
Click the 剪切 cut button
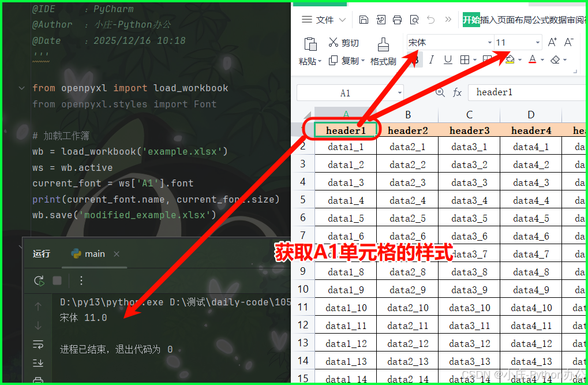(x=343, y=43)
